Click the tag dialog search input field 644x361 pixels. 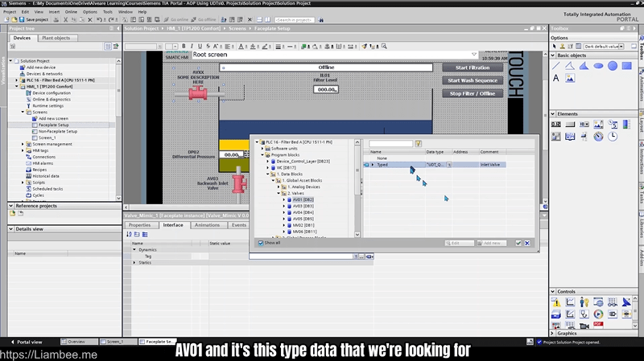[391, 143]
